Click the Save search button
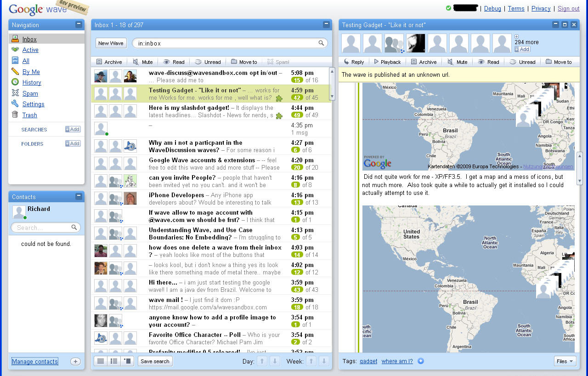Screen dimensions: 588x376 pos(155,361)
